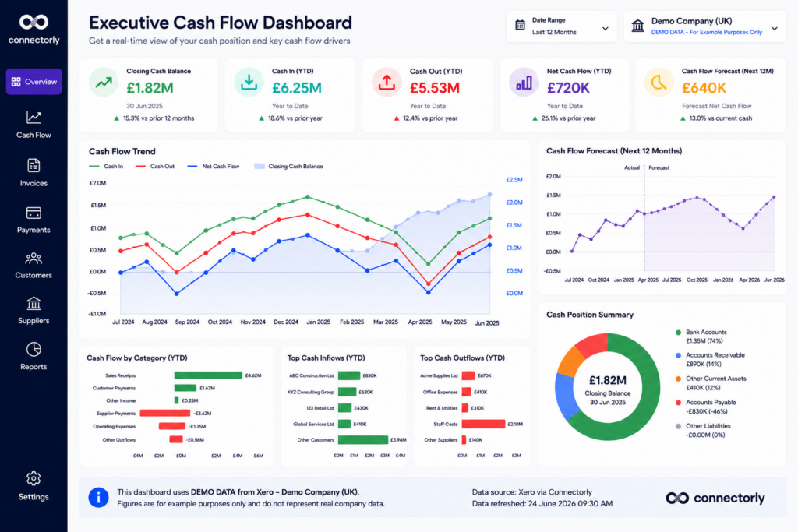Click the 'Top Cash Outflows (YTD)' heading
The height and width of the screenshot is (532, 798).
pos(462,358)
